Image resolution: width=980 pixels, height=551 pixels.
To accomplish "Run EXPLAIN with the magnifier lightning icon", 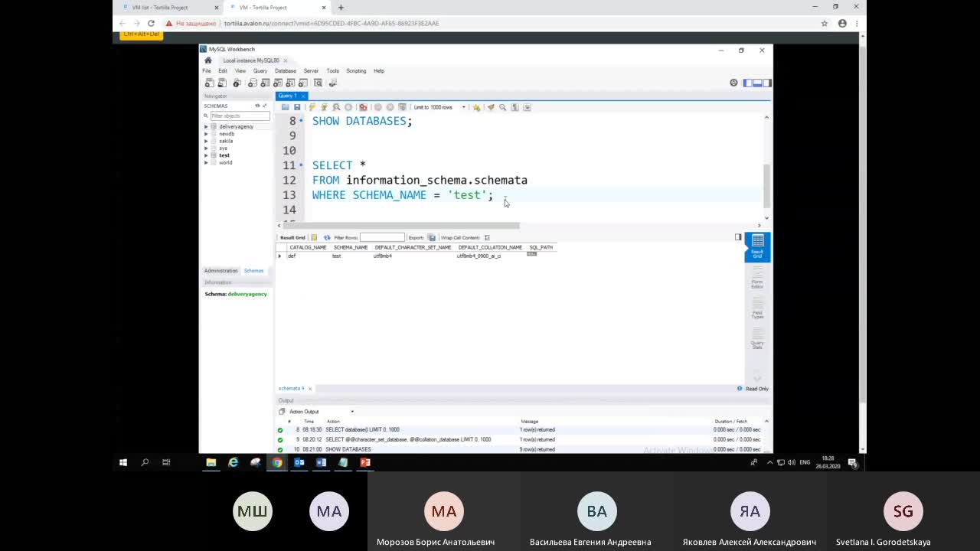I will pos(336,107).
